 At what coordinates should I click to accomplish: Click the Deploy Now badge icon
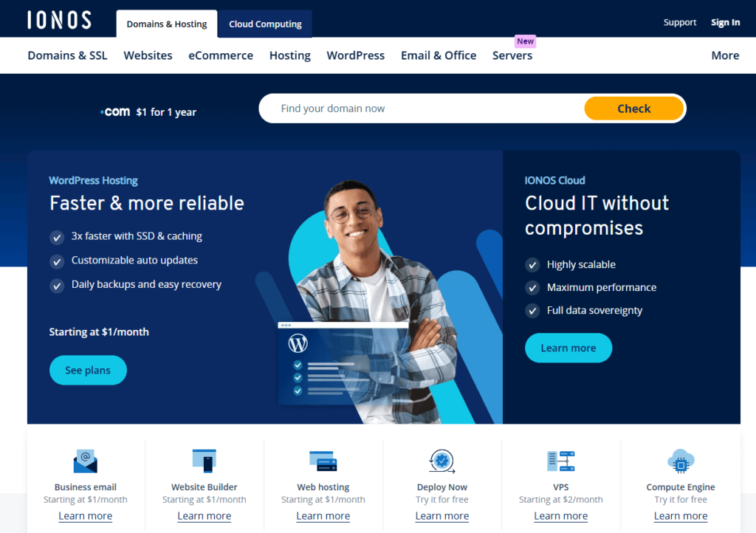(x=441, y=461)
